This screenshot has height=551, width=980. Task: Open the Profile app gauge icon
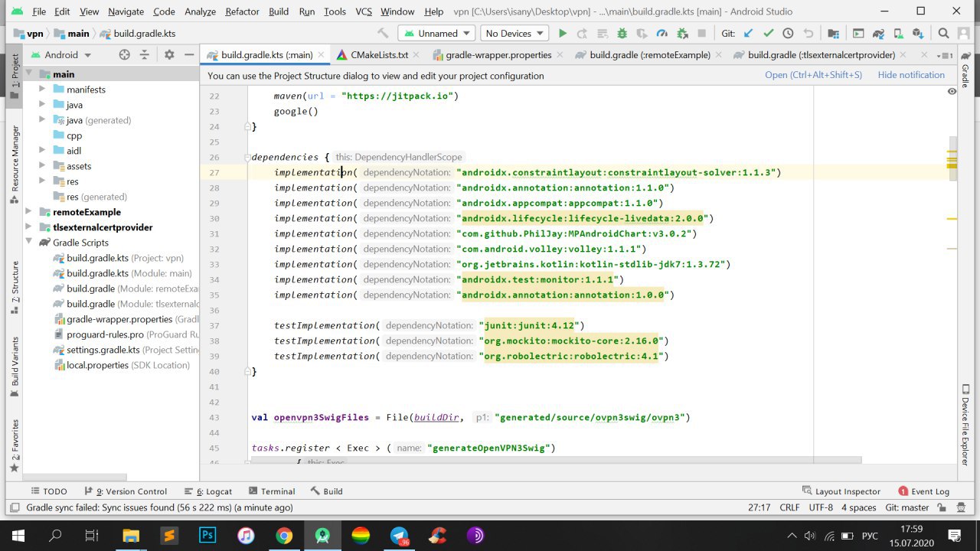click(661, 34)
